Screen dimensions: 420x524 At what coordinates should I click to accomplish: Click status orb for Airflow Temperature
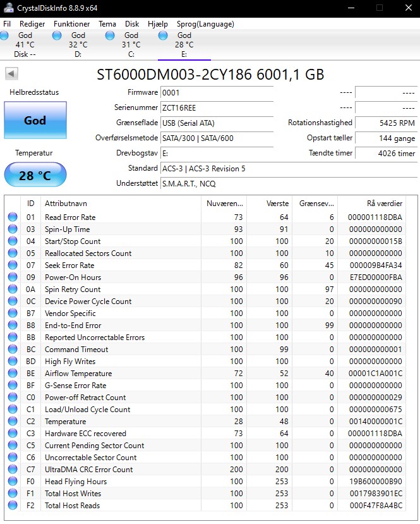(x=13, y=374)
